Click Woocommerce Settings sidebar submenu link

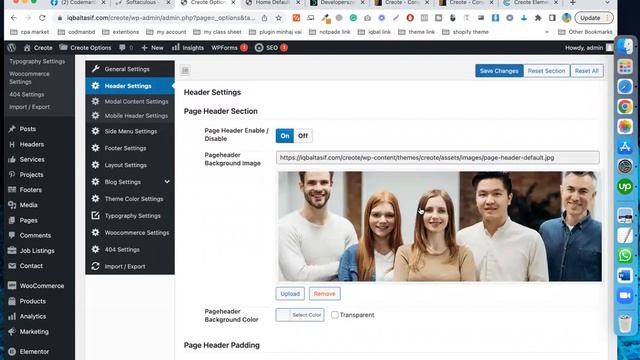coord(29,78)
